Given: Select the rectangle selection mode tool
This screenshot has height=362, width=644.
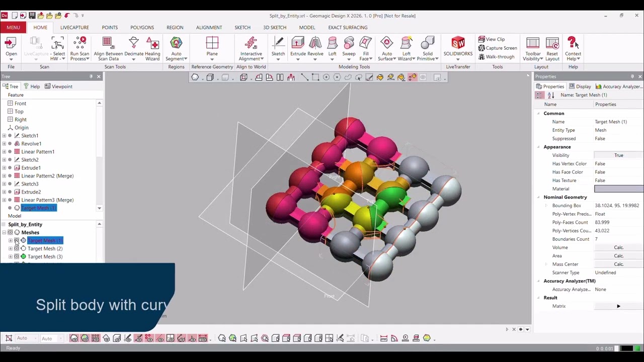Looking at the screenshot, I should (x=315, y=77).
